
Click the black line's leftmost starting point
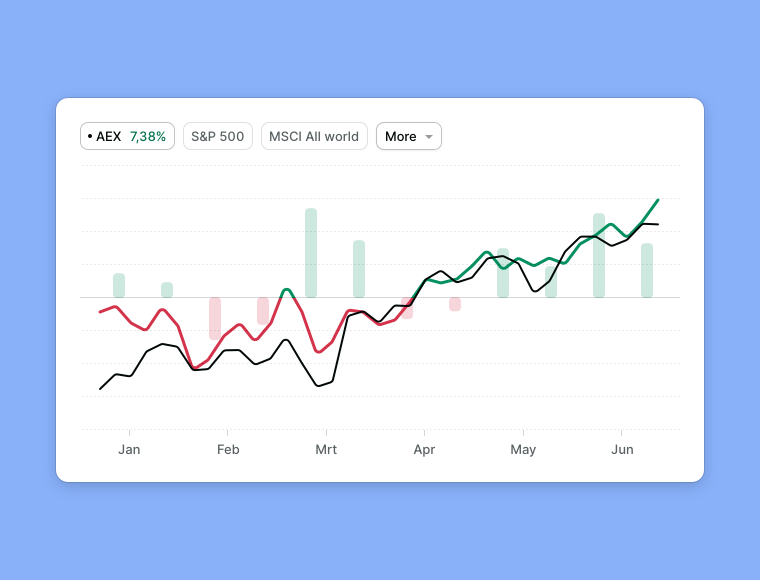point(100,388)
